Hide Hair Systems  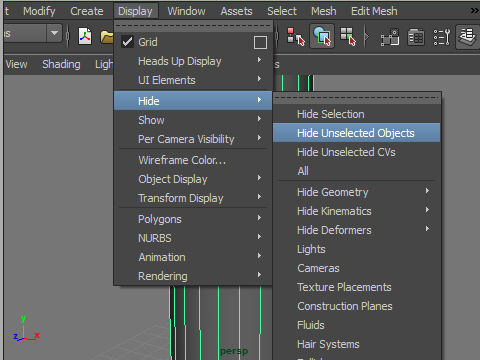point(357,344)
